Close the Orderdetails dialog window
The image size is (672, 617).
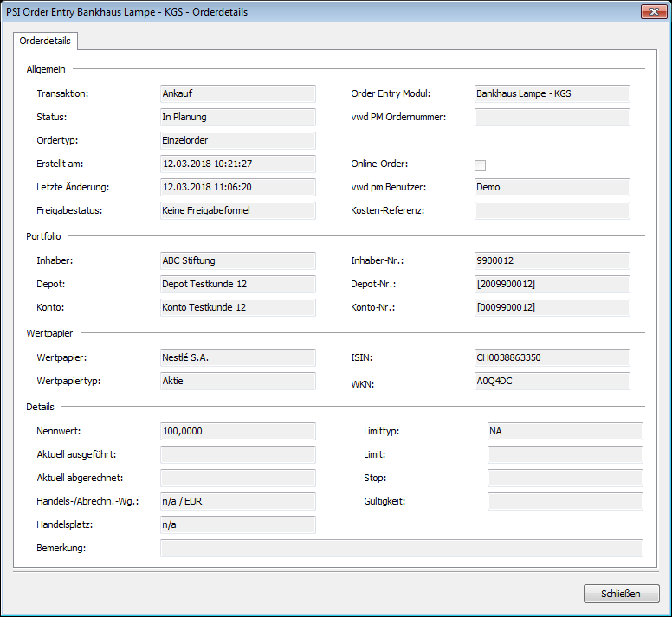(651, 11)
